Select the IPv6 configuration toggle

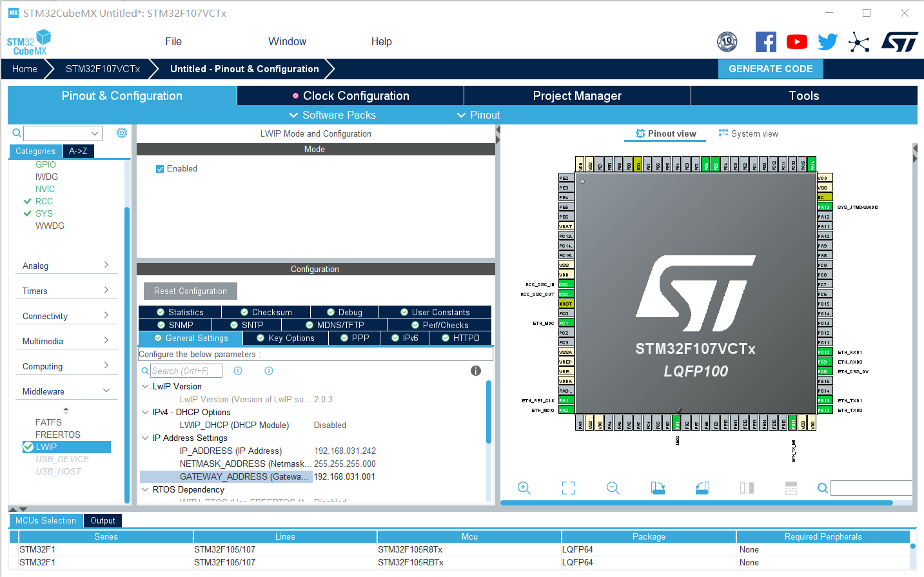coord(404,338)
